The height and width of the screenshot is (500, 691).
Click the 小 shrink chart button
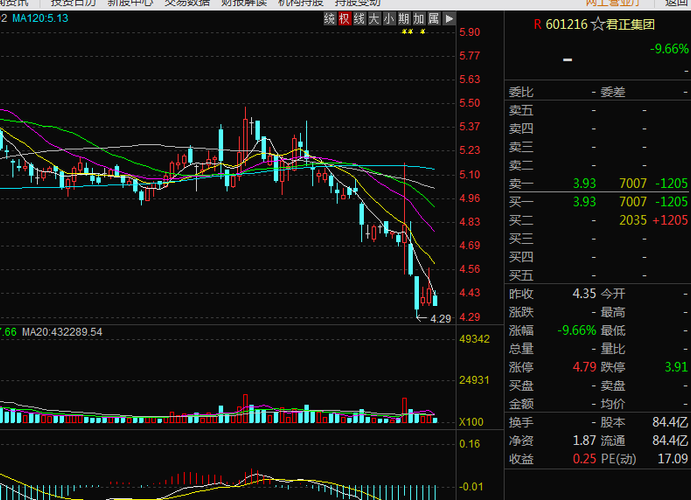click(x=389, y=19)
